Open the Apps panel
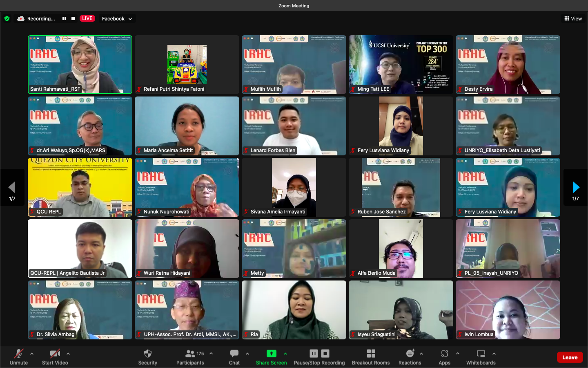The height and width of the screenshot is (368, 588). point(444,357)
